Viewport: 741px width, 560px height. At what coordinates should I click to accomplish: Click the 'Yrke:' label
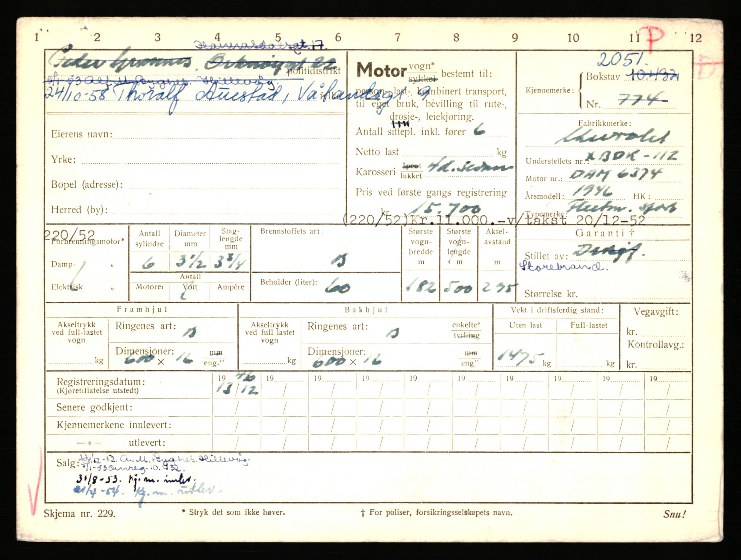pyautogui.click(x=63, y=159)
